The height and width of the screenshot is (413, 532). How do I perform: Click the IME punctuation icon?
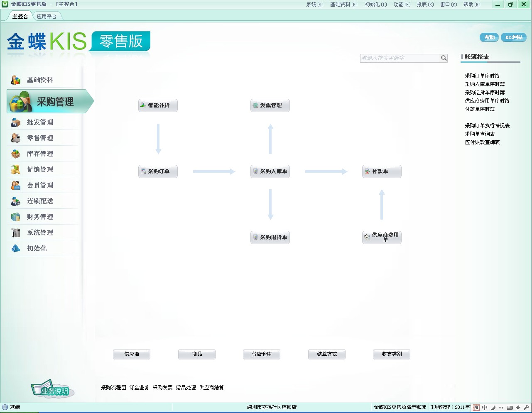[501, 408]
